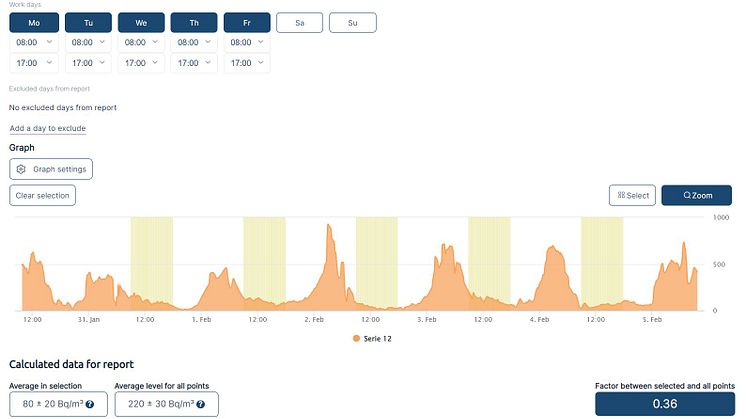Click Add a day to exclude link

coord(47,129)
